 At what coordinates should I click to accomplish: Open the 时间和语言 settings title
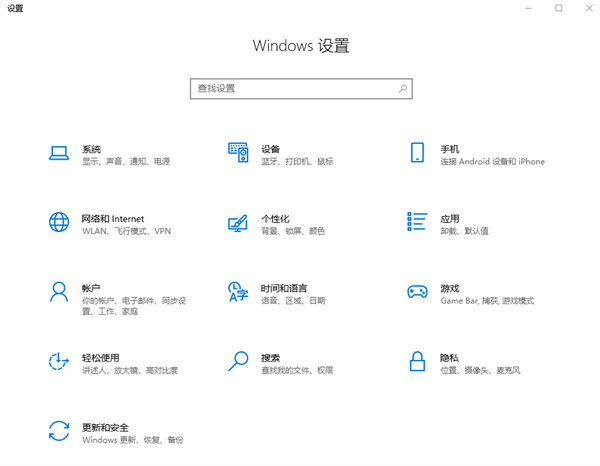(284, 288)
